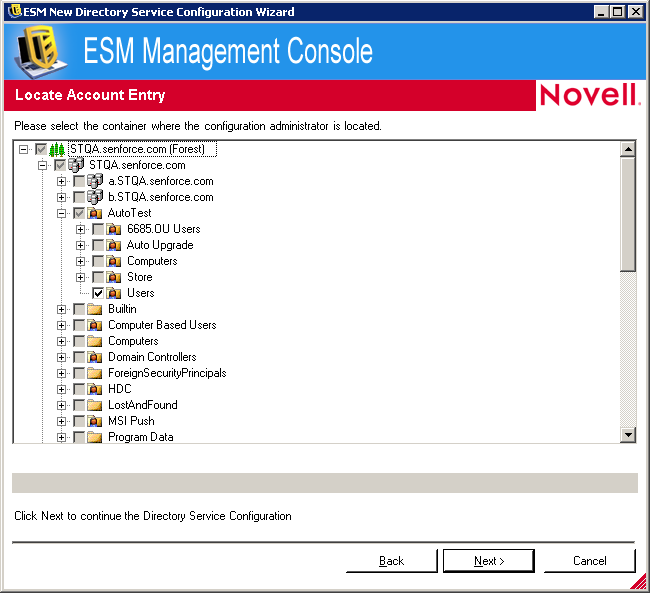The height and width of the screenshot is (593, 650).
Task: Expand the MSI Push node
Action: click(x=61, y=421)
